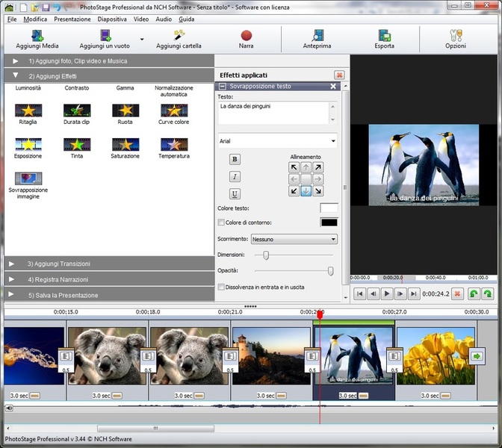
Task: Align text to bottom-right corner
Action: (317, 191)
